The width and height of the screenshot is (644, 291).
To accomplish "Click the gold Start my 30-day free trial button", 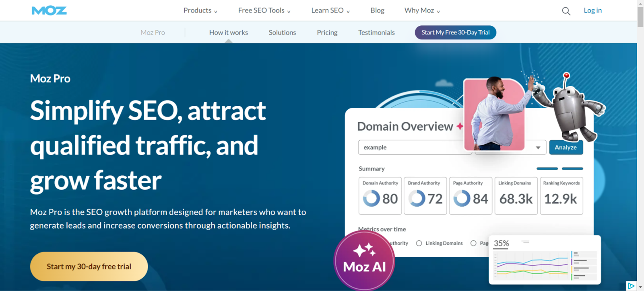I will (x=89, y=266).
